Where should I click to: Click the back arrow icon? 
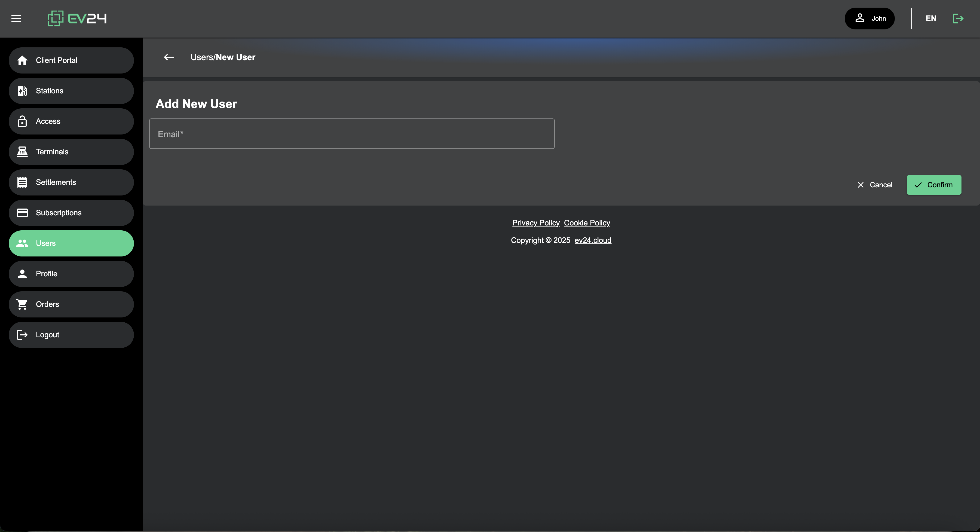pos(169,57)
